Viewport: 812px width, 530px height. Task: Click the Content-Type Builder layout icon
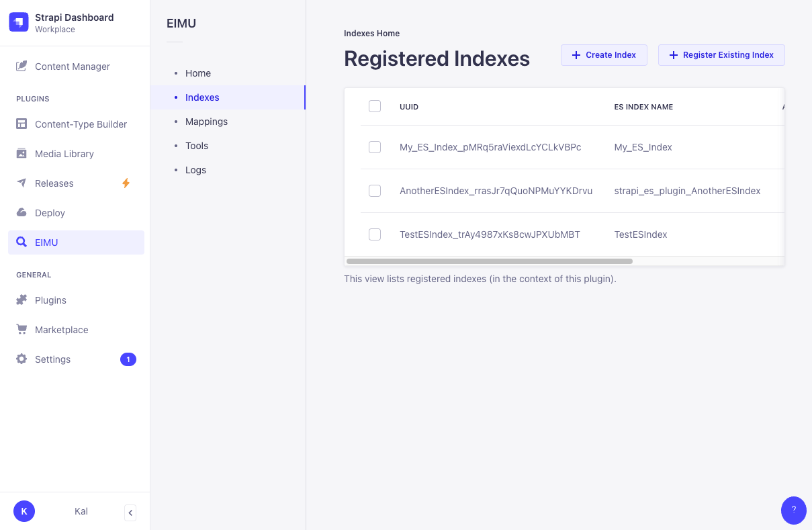click(x=21, y=124)
